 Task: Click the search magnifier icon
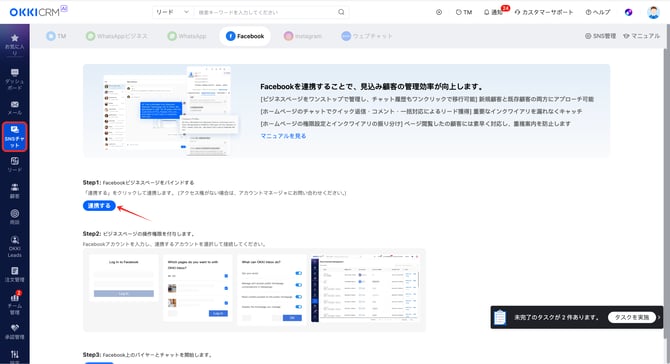[341, 12]
